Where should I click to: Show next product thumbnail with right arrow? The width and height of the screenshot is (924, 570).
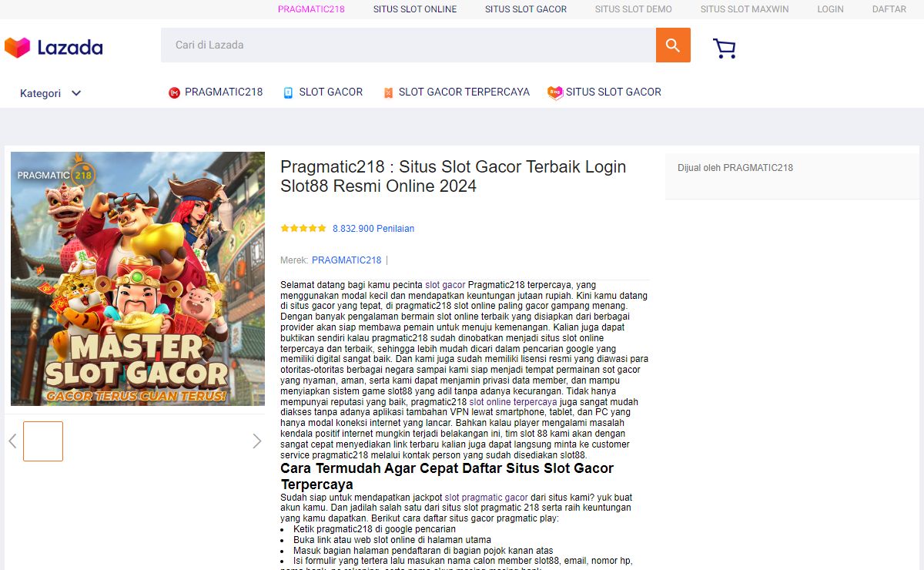click(x=257, y=441)
